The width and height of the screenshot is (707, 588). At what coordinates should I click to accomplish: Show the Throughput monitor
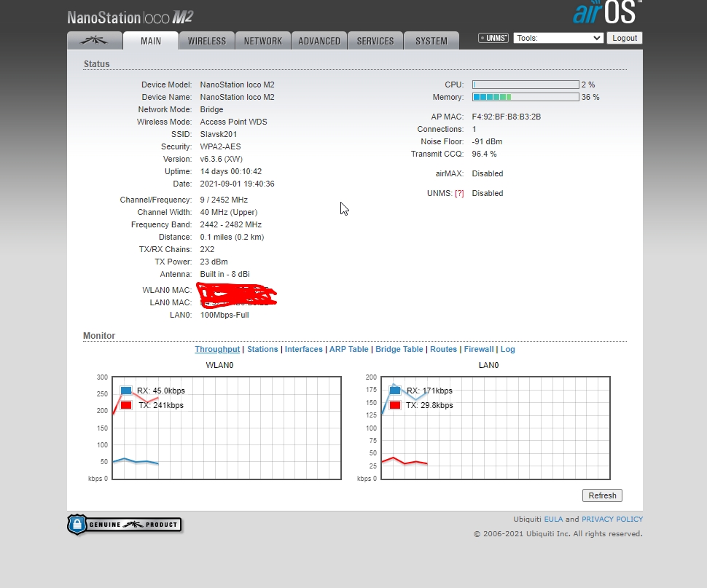[x=217, y=349]
